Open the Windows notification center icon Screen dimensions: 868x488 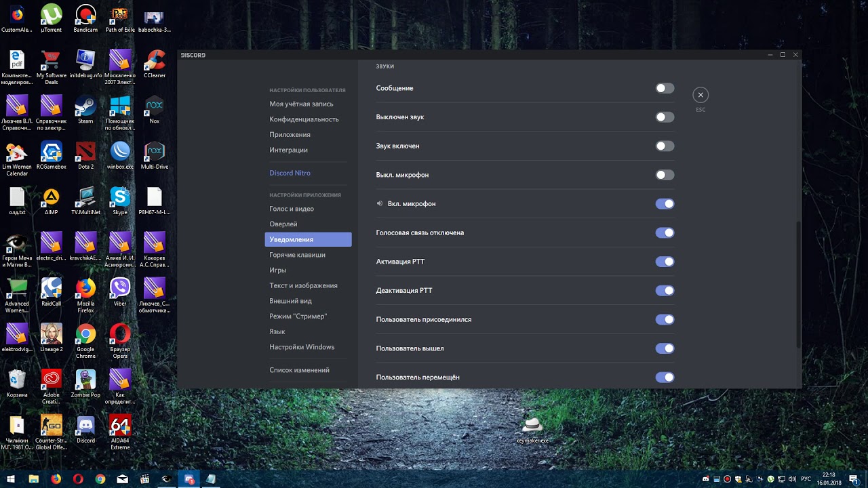[855, 479]
